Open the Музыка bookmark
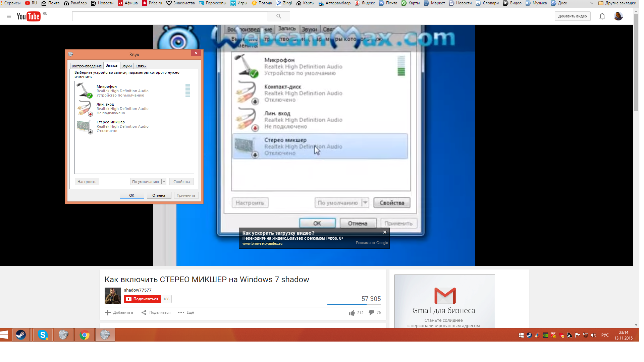644x362 pixels. pos(536,3)
